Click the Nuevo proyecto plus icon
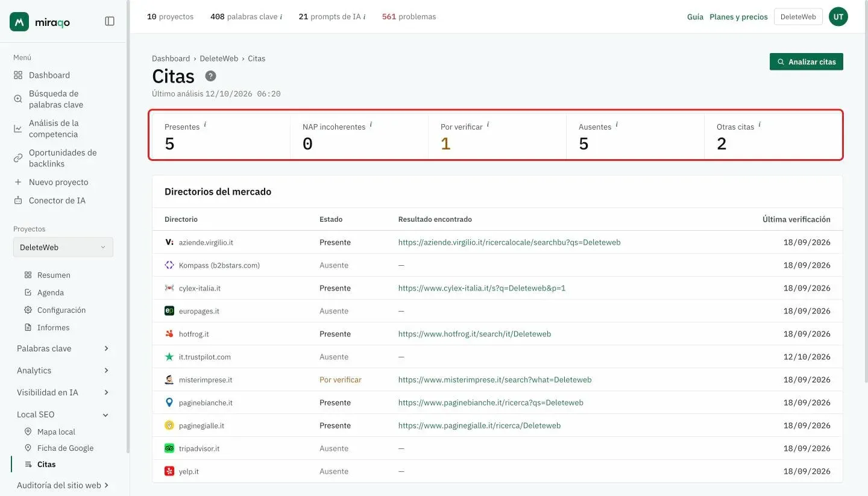Viewport: 868px width, 496px height. [18, 182]
